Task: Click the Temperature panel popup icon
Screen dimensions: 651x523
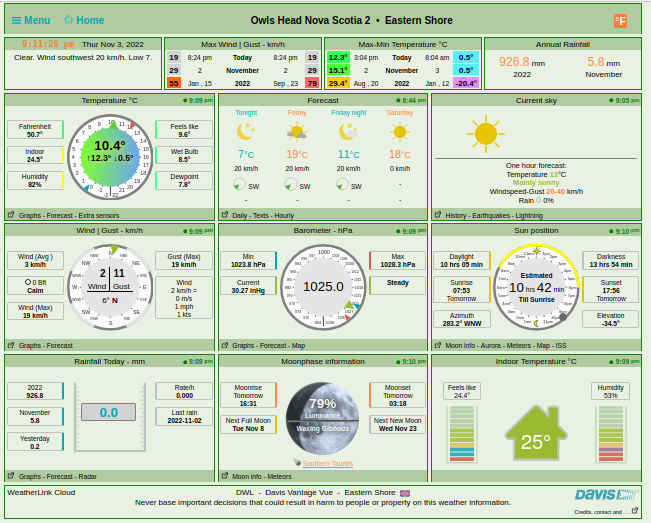Action: click(11, 215)
